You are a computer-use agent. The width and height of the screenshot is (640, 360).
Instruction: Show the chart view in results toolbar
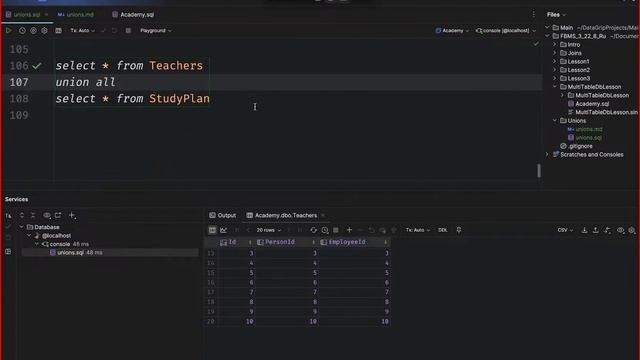pos(224,230)
